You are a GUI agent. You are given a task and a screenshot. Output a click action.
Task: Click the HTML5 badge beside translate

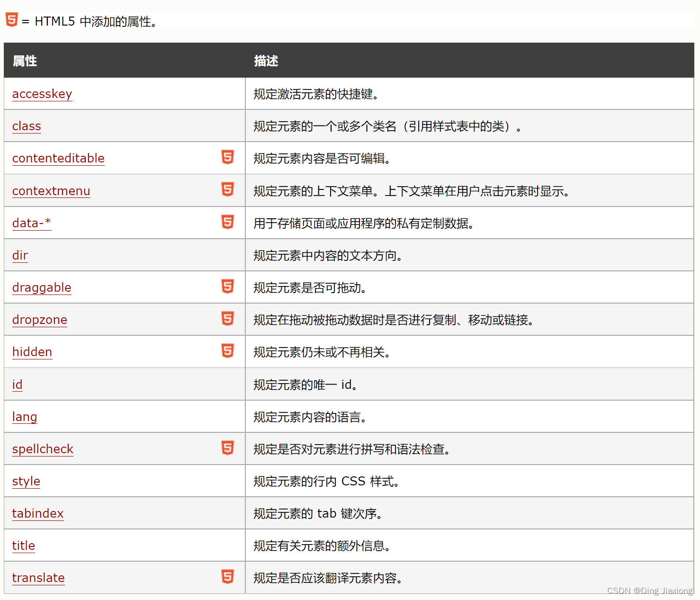(x=228, y=577)
